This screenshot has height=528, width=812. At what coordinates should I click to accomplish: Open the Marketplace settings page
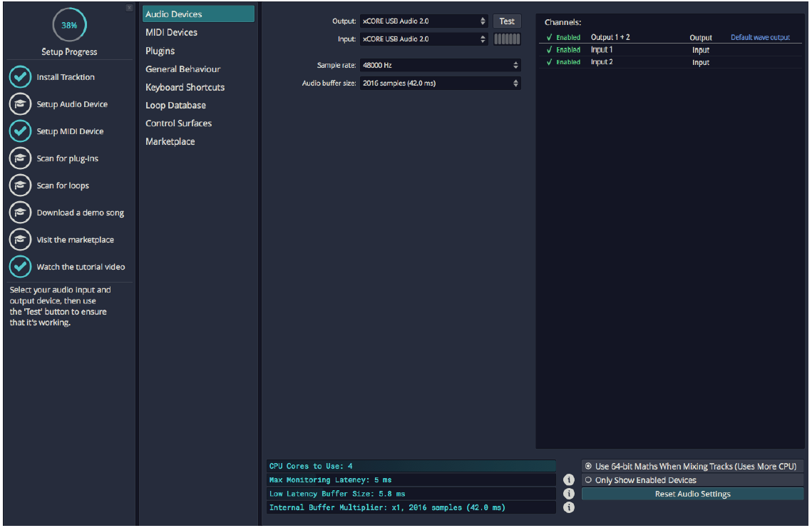[x=170, y=141]
